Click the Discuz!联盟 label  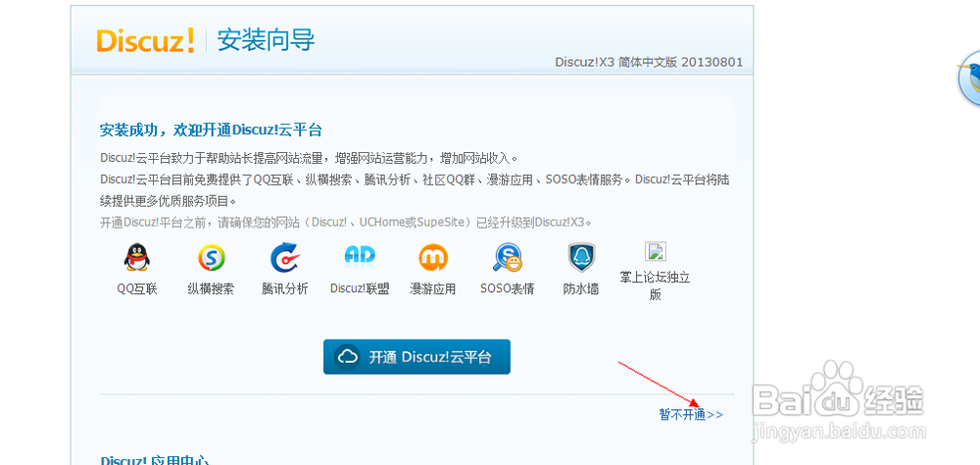[360, 288]
